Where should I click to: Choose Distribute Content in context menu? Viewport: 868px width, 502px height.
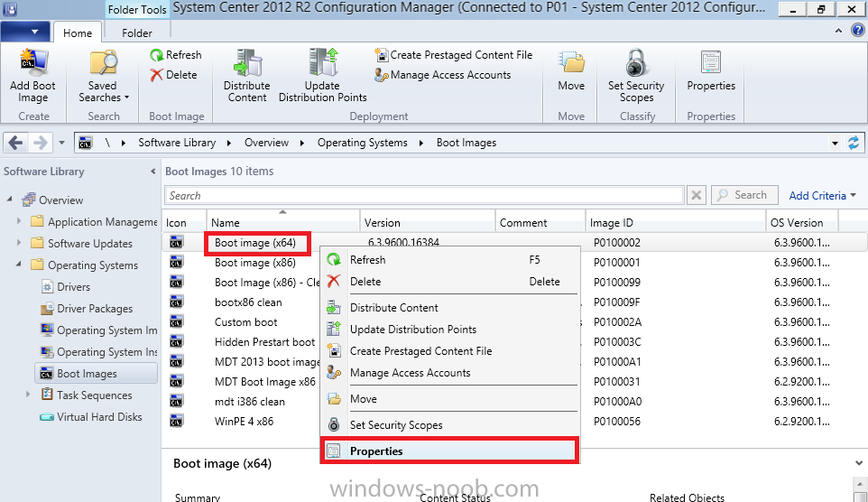pyautogui.click(x=449, y=308)
